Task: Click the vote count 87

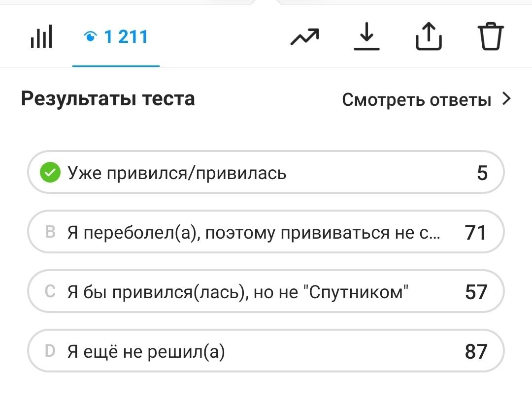Action: tap(476, 351)
